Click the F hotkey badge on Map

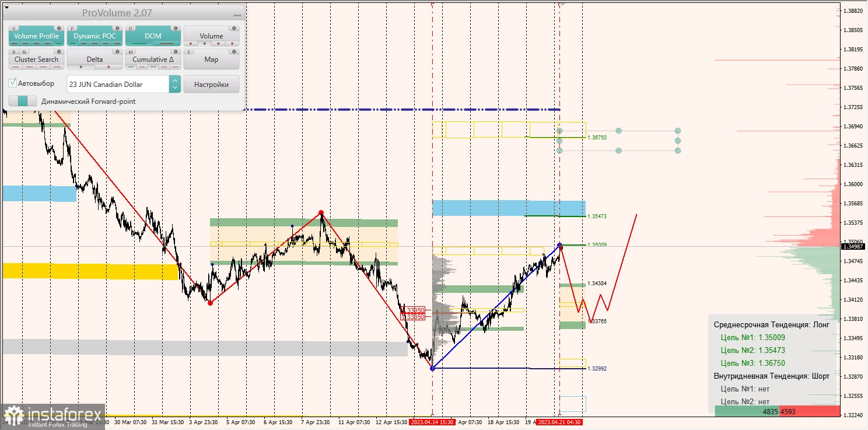188,52
